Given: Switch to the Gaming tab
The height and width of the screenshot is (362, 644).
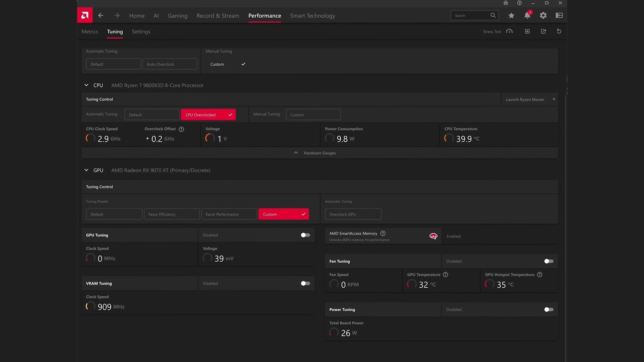Looking at the screenshot, I should [x=177, y=16].
